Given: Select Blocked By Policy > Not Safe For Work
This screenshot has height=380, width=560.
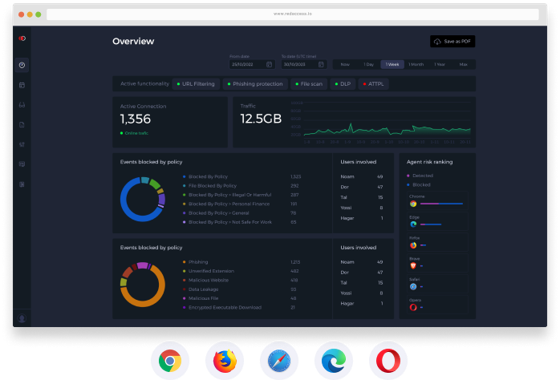Looking at the screenshot, I should pos(242,222).
